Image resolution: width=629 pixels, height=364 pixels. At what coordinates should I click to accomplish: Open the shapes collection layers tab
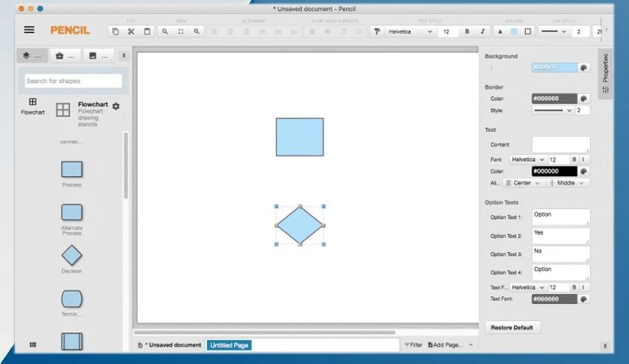[32, 56]
